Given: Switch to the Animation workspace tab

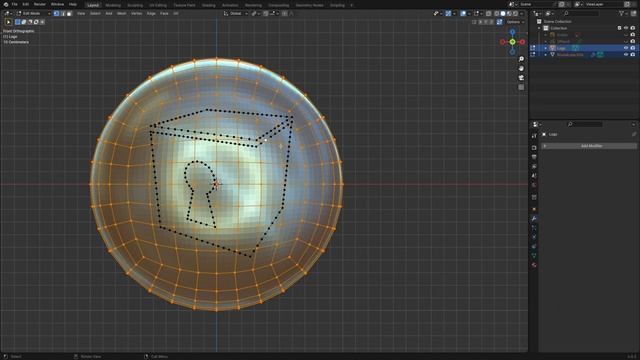Looking at the screenshot, I should click(230, 5).
